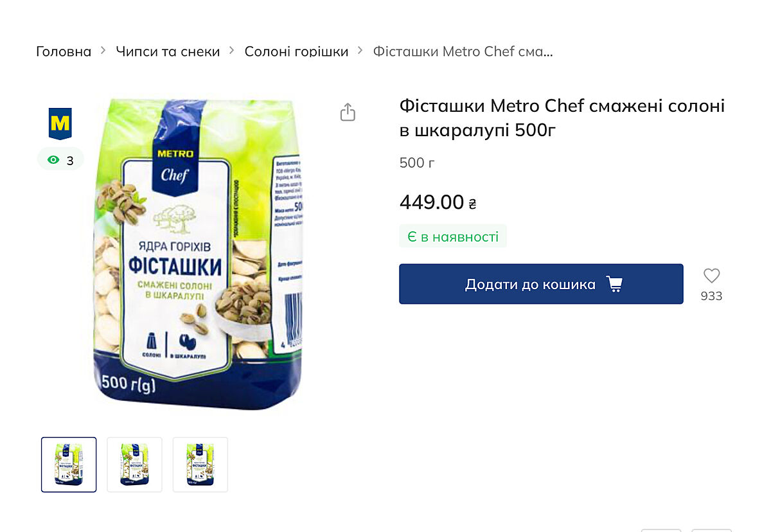Add product to favorites with heart icon
The width and height of the screenshot is (771, 532).
(x=711, y=276)
